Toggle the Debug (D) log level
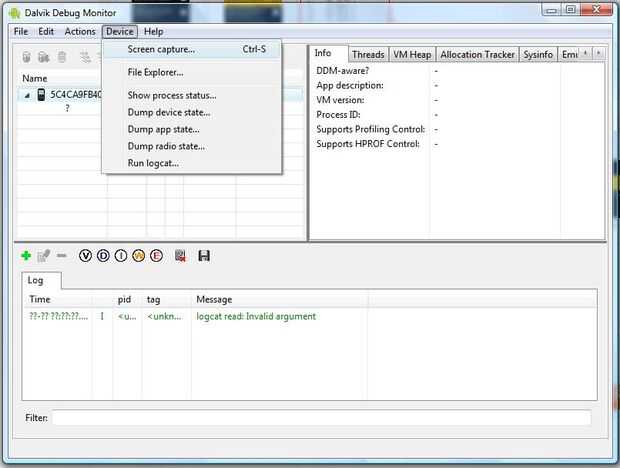This screenshot has width=620, height=468. (103, 256)
